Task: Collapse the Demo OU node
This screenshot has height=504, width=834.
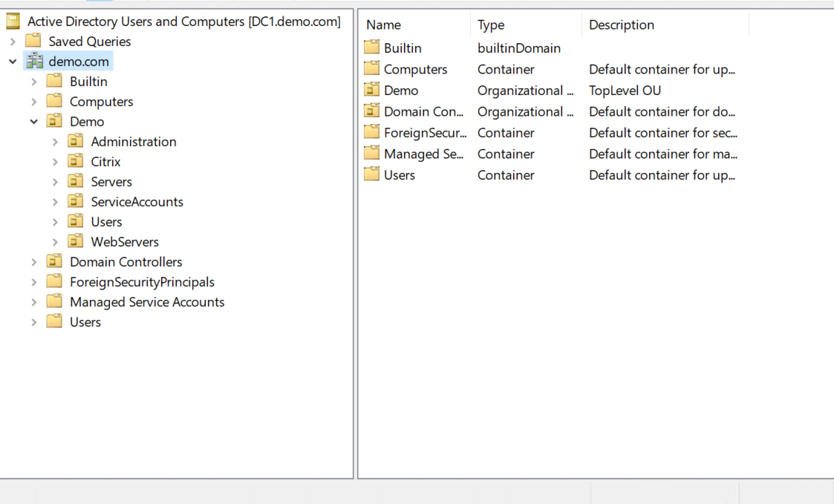Action: click(34, 122)
